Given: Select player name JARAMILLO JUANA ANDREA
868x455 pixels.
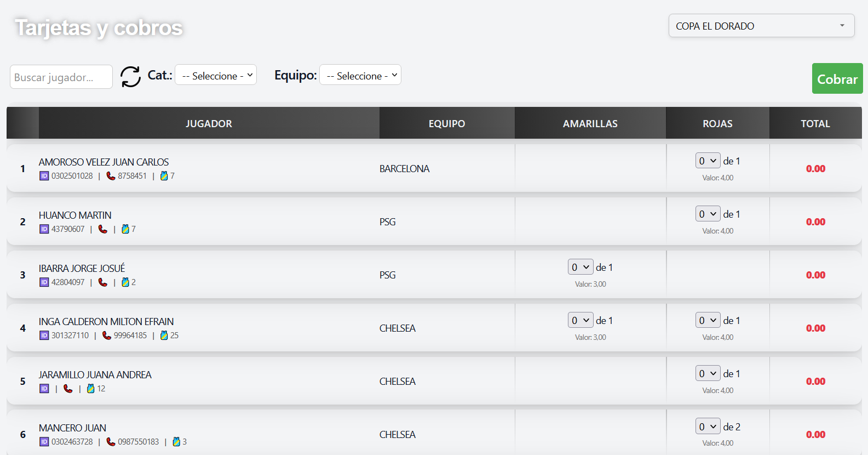Looking at the screenshot, I should [x=95, y=375].
